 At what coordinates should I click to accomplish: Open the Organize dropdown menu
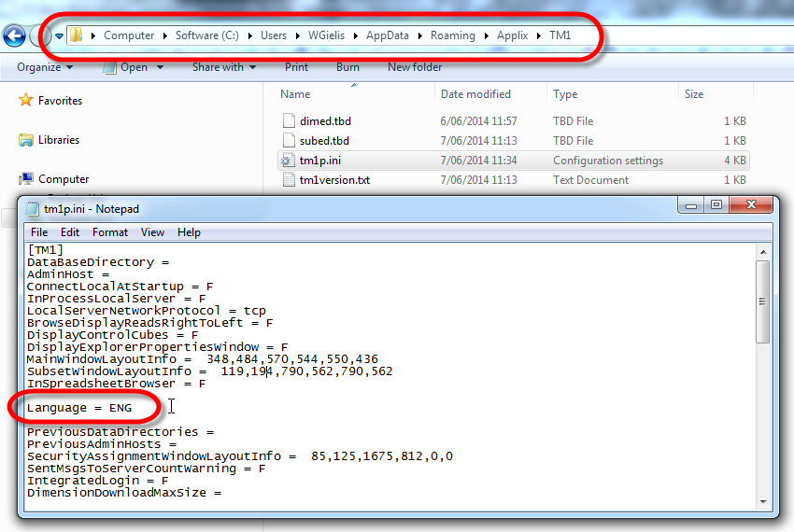tap(44, 67)
